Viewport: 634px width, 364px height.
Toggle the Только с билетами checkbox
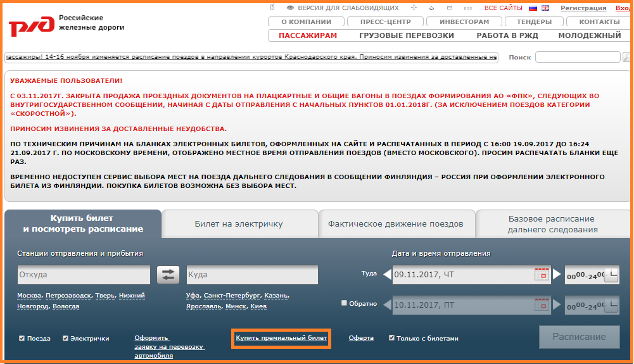[392, 338]
